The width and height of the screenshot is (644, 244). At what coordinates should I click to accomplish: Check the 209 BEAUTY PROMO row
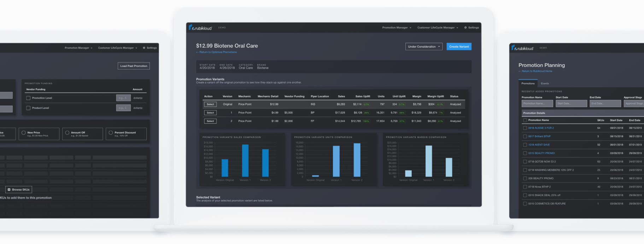coord(525,179)
